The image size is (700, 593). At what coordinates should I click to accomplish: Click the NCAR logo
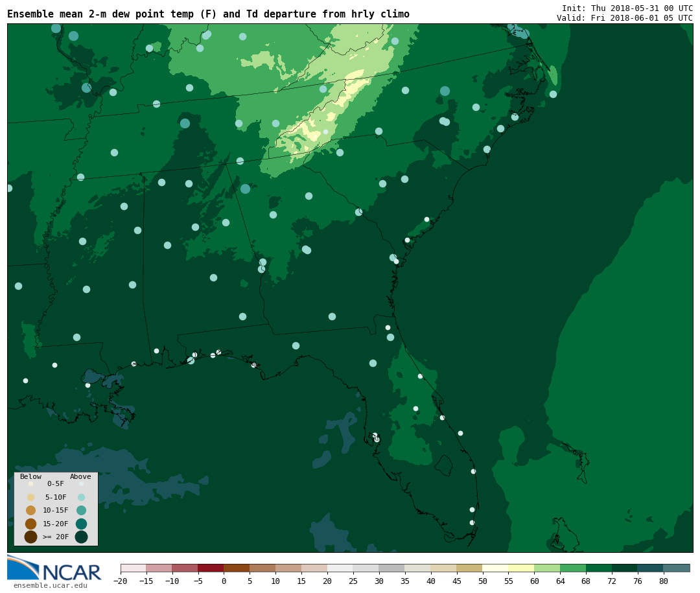[x=54, y=568]
